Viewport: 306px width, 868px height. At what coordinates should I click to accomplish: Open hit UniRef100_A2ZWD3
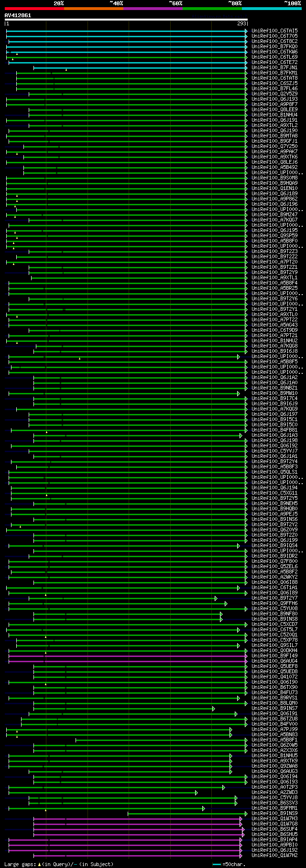pyautogui.click(x=274, y=792)
